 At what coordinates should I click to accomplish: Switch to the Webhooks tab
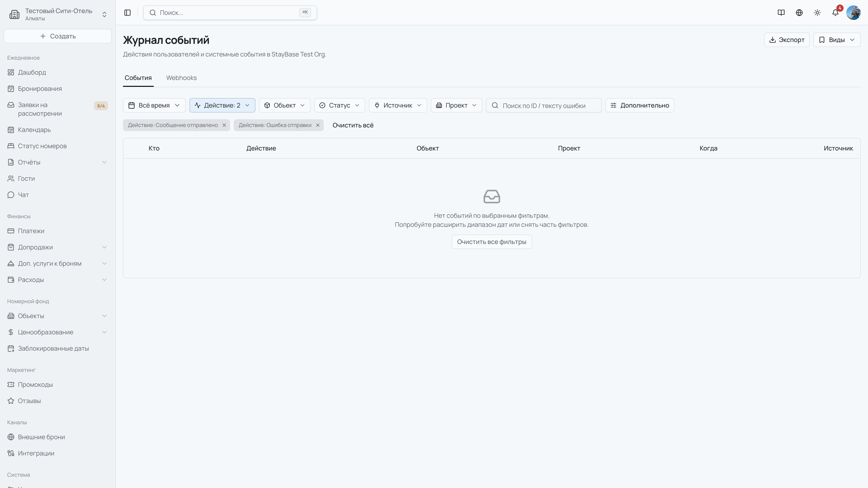[181, 78]
